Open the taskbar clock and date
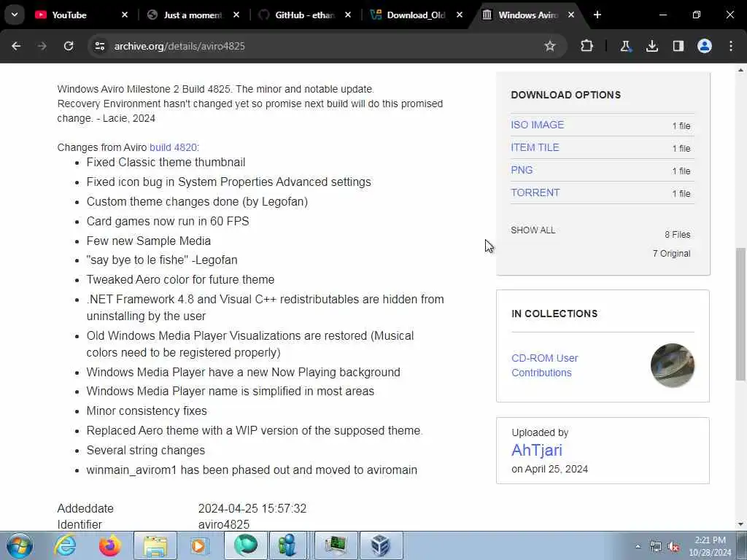This screenshot has width=747, height=560. tap(710, 546)
